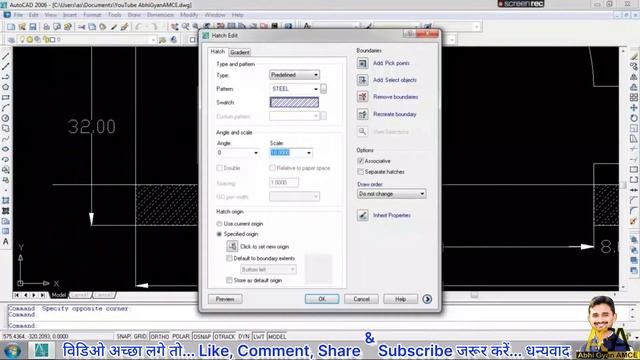Select the Move tool in Modify toolbar

point(633,108)
